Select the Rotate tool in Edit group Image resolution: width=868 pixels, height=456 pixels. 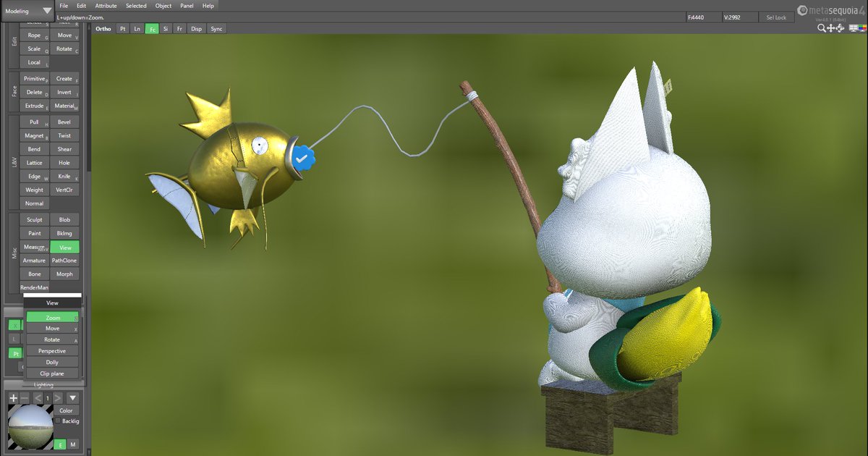click(64, 48)
